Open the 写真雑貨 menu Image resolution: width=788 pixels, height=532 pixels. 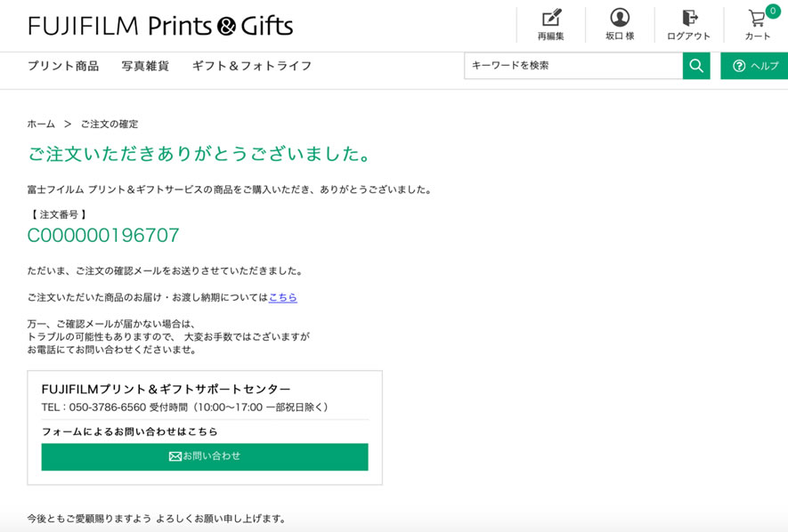click(x=145, y=66)
